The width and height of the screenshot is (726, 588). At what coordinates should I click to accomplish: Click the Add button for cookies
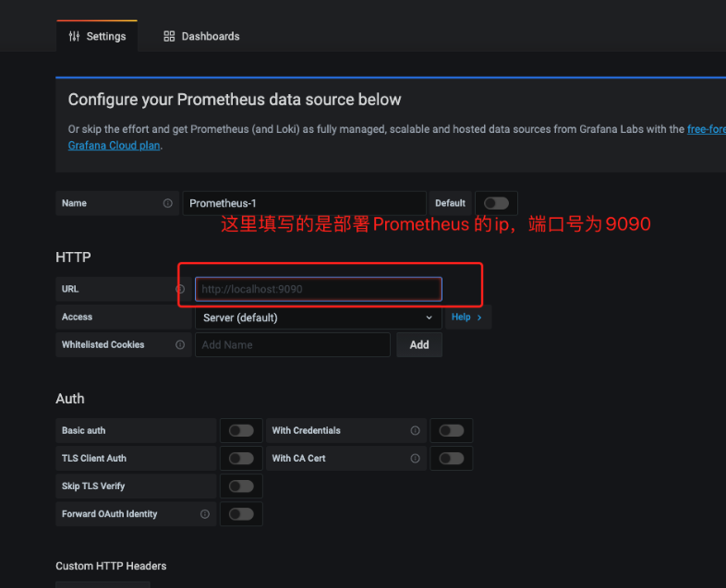pyautogui.click(x=419, y=344)
